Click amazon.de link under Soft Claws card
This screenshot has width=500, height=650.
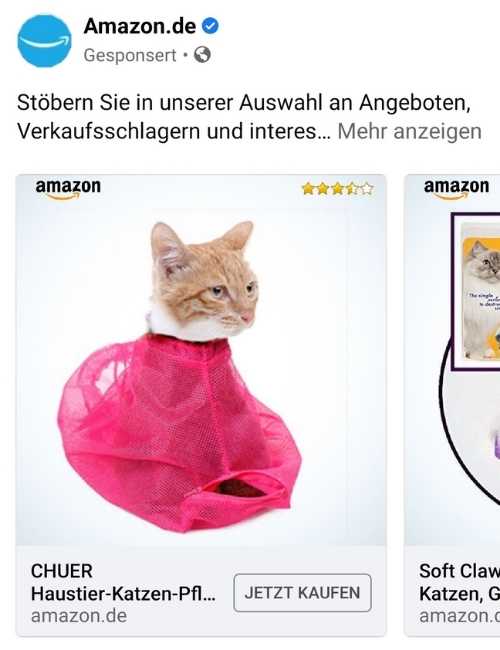tap(459, 616)
